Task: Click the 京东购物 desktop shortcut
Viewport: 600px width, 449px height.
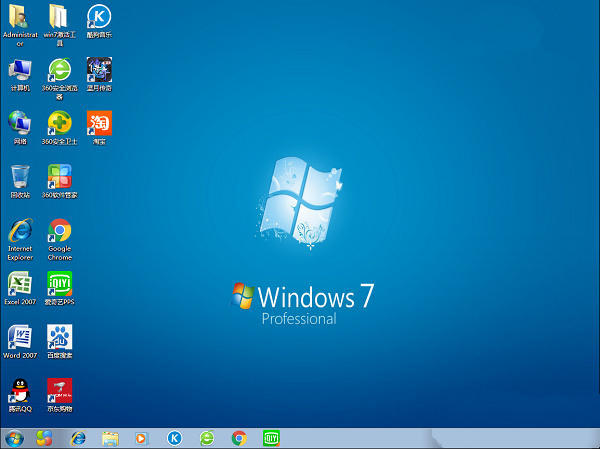Action: pos(59,390)
